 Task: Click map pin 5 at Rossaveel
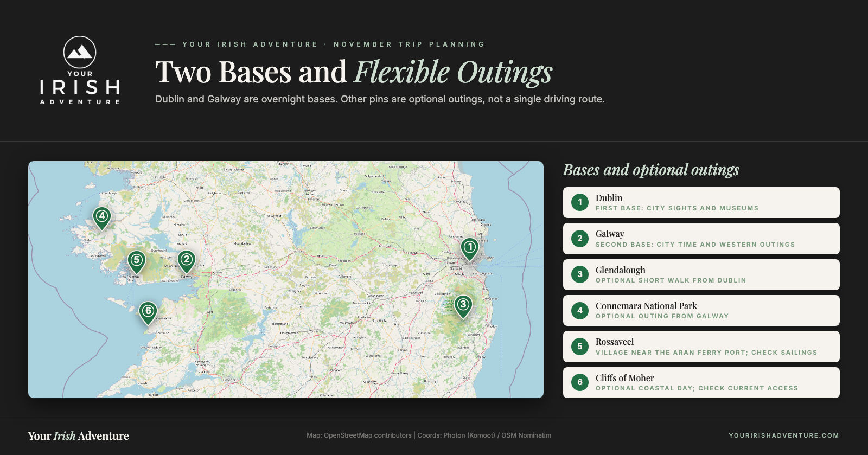coord(137,262)
